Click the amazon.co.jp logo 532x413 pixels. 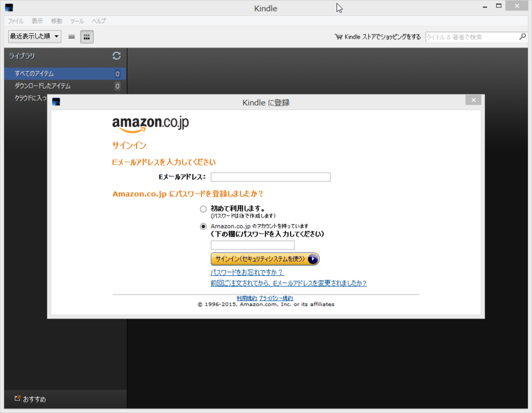[x=151, y=124]
